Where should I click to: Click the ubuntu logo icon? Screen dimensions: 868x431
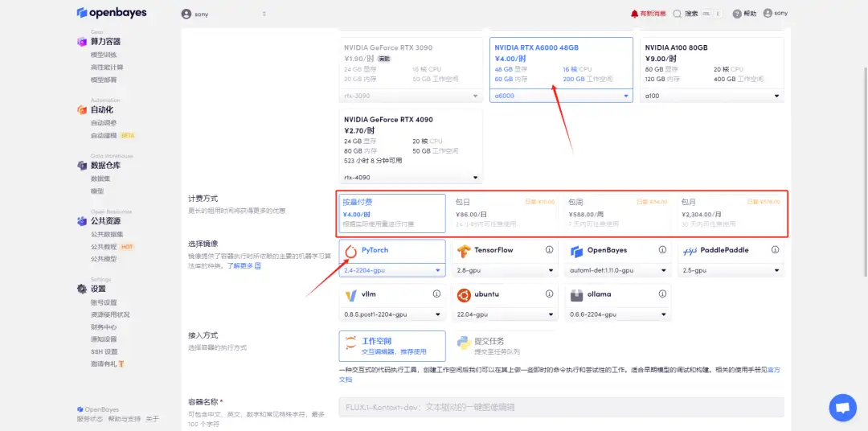coord(464,295)
